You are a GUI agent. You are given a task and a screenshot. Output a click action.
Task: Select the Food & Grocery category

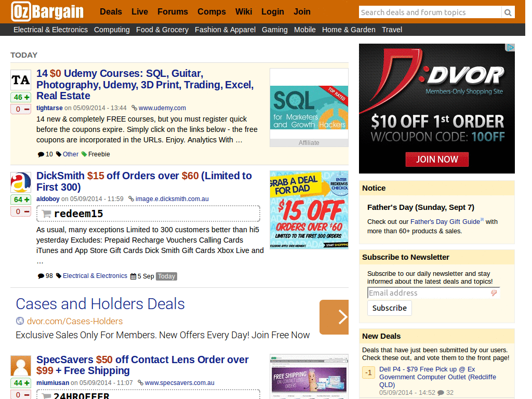point(162,30)
